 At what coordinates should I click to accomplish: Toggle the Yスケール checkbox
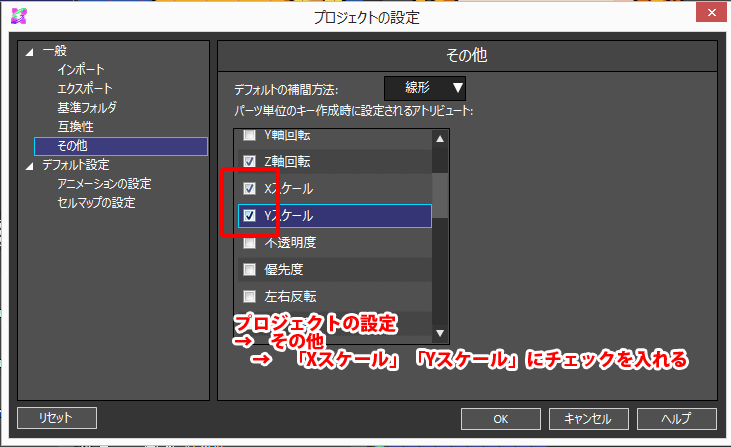pyautogui.click(x=249, y=215)
